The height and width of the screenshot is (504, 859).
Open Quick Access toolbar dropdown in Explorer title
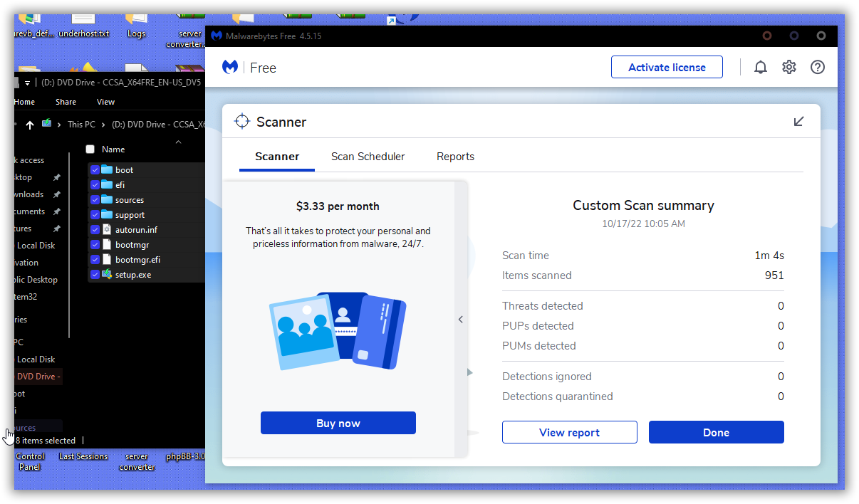[27, 83]
